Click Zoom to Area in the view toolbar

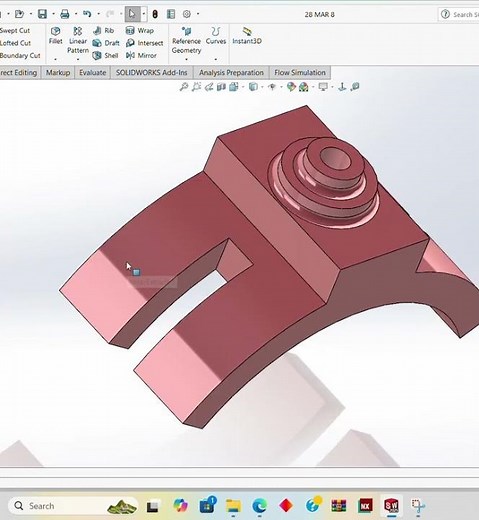tap(196, 87)
